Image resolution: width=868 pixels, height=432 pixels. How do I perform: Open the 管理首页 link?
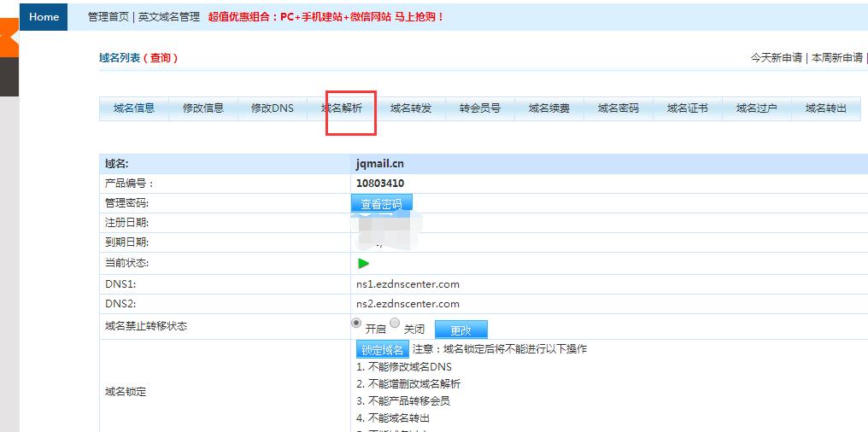coord(108,16)
